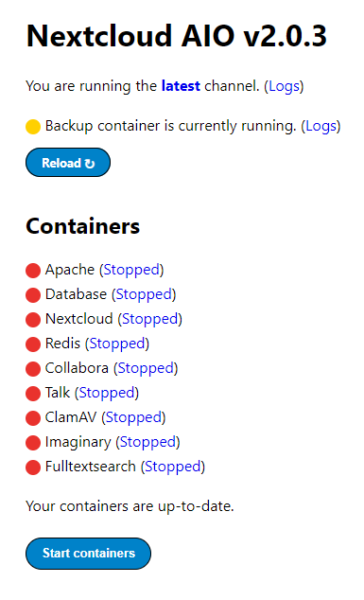364x600 pixels.
Task: Click the Start containers button
Action: pos(88,554)
